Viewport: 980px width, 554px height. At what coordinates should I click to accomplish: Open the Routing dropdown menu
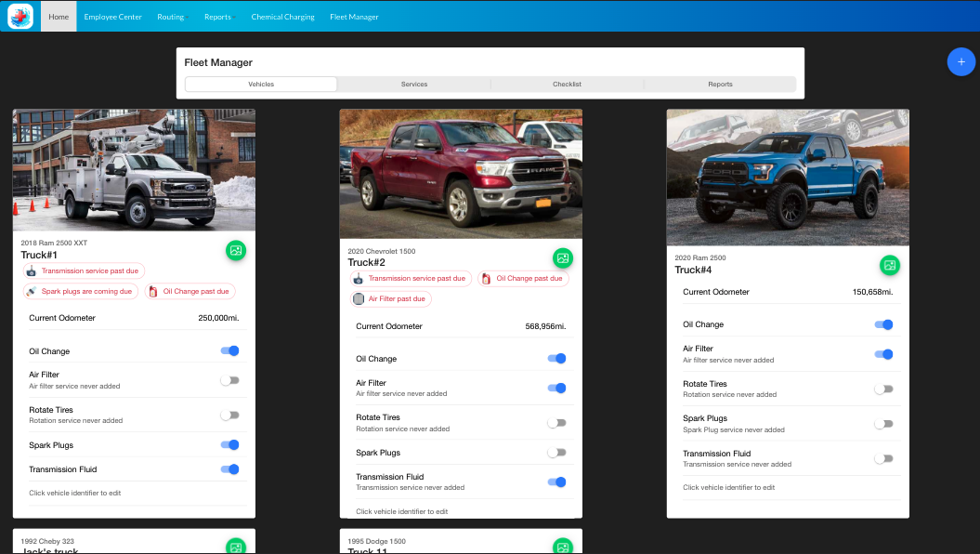pyautogui.click(x=173, y=17)
